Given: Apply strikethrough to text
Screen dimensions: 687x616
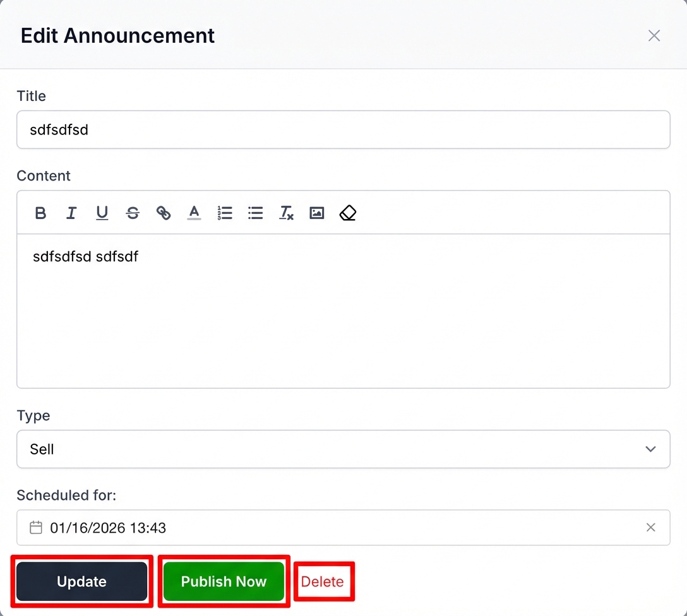Looking at the screenshot, I should (133, 213).
